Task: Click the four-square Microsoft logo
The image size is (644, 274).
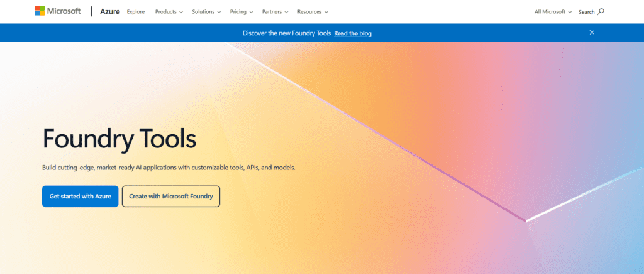Action: [40, 11]
